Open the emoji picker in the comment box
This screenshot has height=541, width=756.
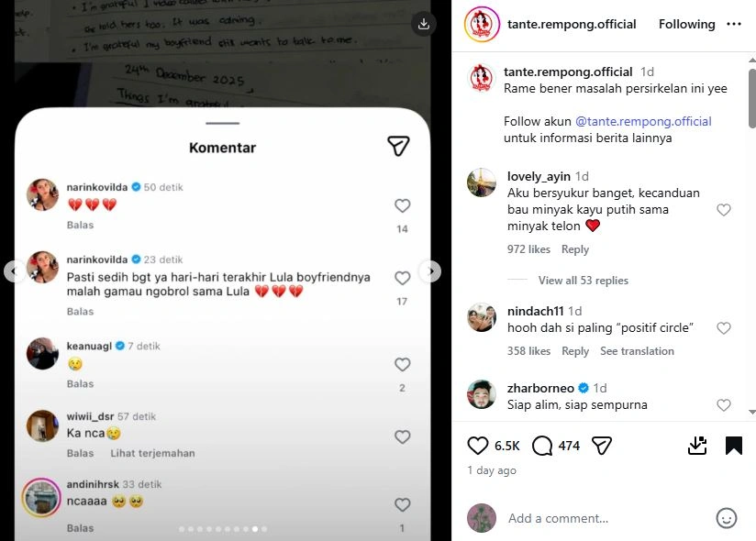(728, 518)
